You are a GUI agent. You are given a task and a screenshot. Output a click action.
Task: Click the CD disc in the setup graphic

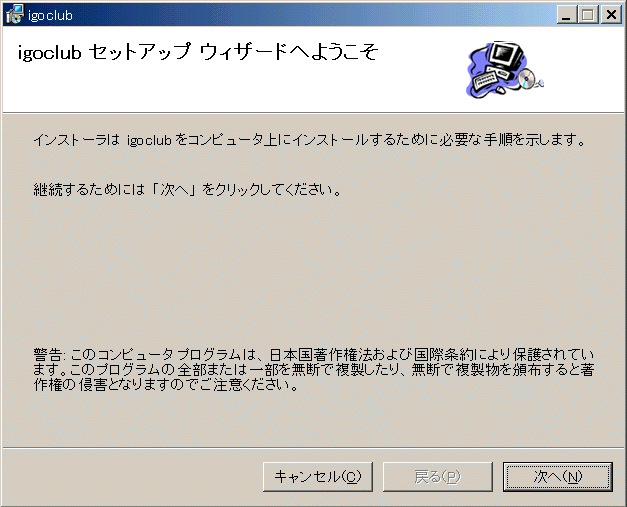click(527, 78)
